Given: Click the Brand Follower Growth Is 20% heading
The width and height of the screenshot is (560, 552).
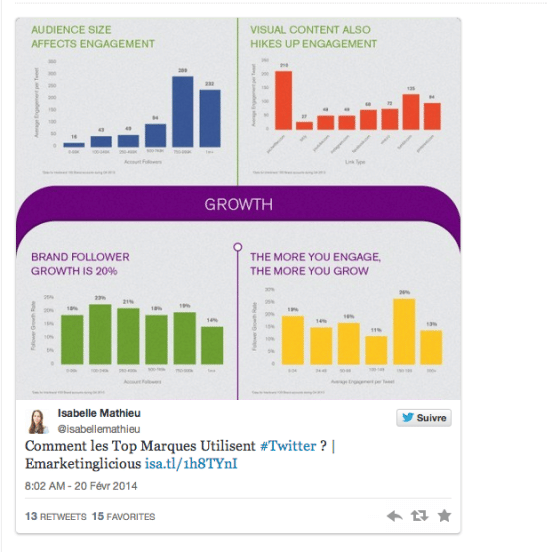Looking at the screenshot, I should click(80, 264).
